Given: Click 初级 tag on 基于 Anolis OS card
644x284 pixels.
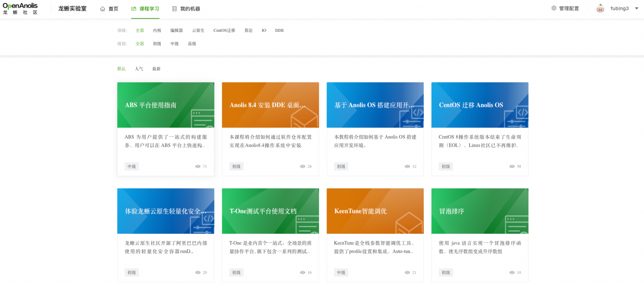Looking at the screenshot, I should (341, 166).
